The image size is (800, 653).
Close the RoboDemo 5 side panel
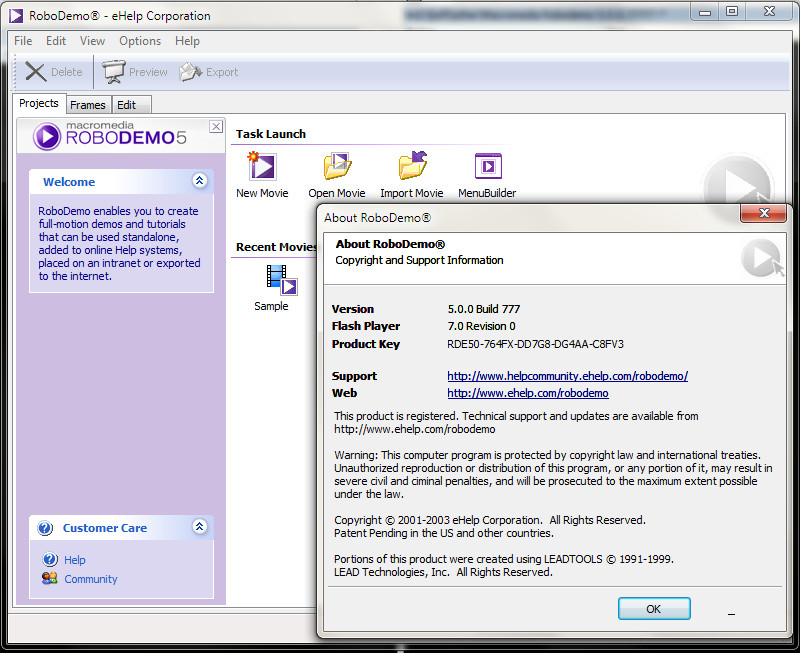click(x=215, y=127)
